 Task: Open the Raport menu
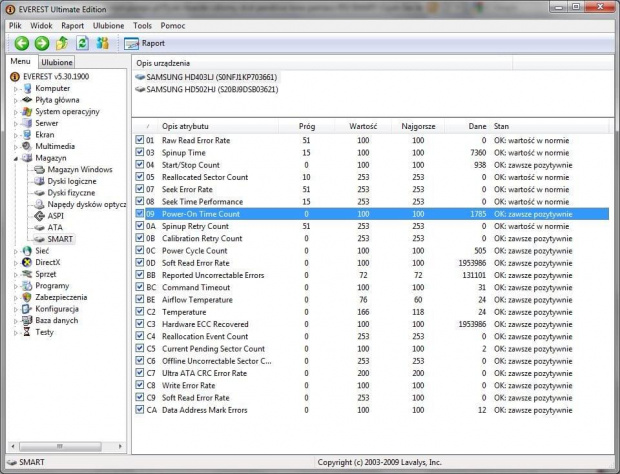point(72,26)
